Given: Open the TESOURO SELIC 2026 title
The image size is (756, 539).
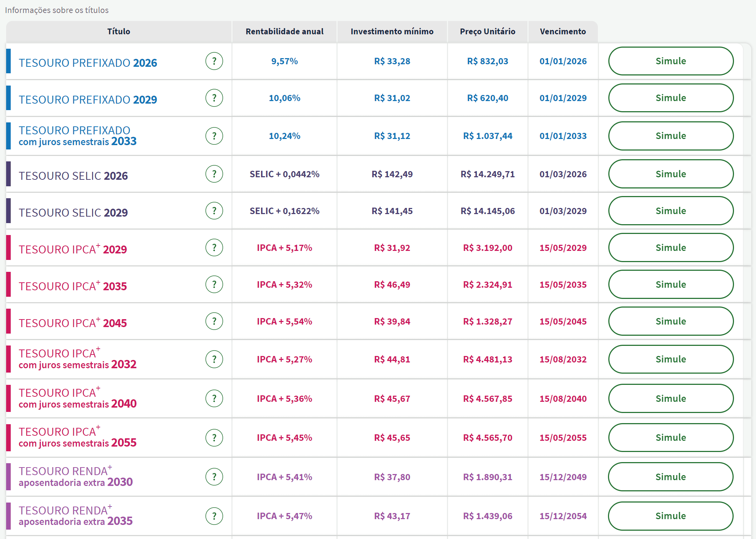Looking at the screenshot, I should (73, 176).
